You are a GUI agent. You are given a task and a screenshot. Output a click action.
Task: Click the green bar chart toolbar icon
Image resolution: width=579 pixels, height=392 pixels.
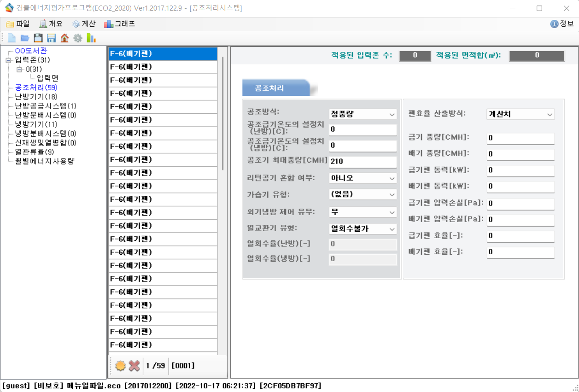pyautogui.click(x=91, y=38)
